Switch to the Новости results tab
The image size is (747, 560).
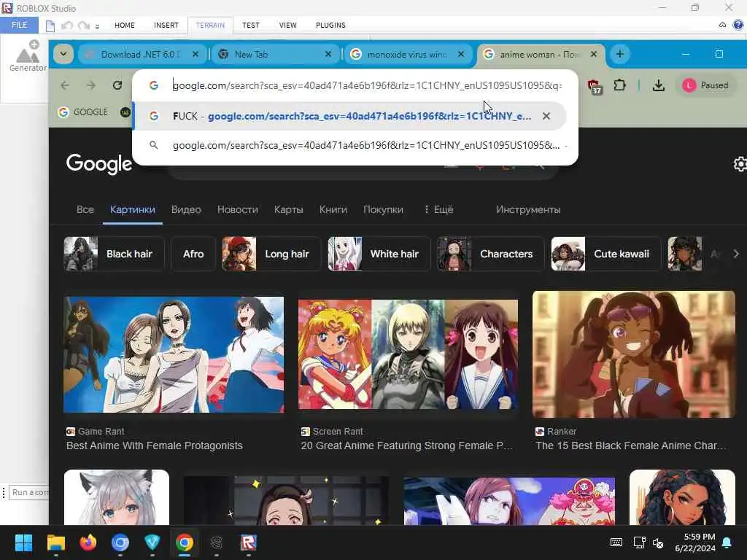(238, 209)
